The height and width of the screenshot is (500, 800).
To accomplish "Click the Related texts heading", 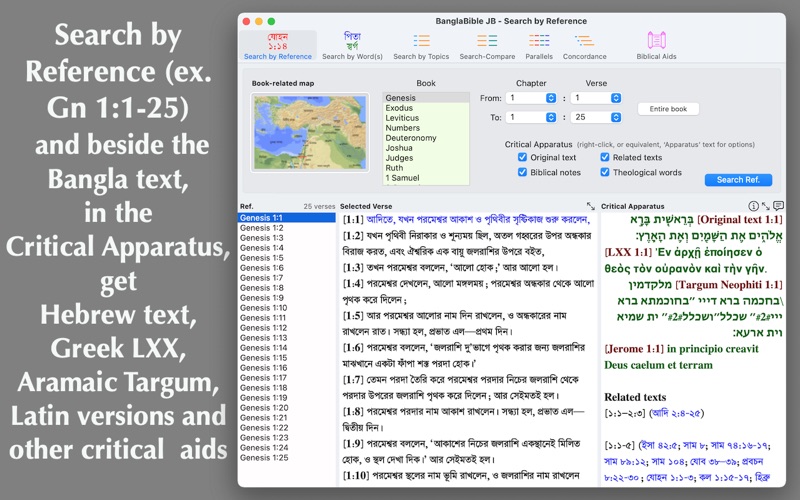I will (635, 397).
